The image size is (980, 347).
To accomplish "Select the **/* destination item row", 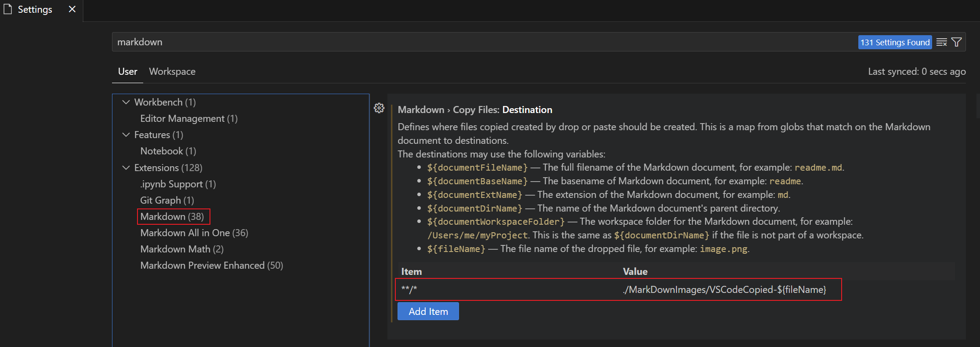I will click(x=618, y=289).
